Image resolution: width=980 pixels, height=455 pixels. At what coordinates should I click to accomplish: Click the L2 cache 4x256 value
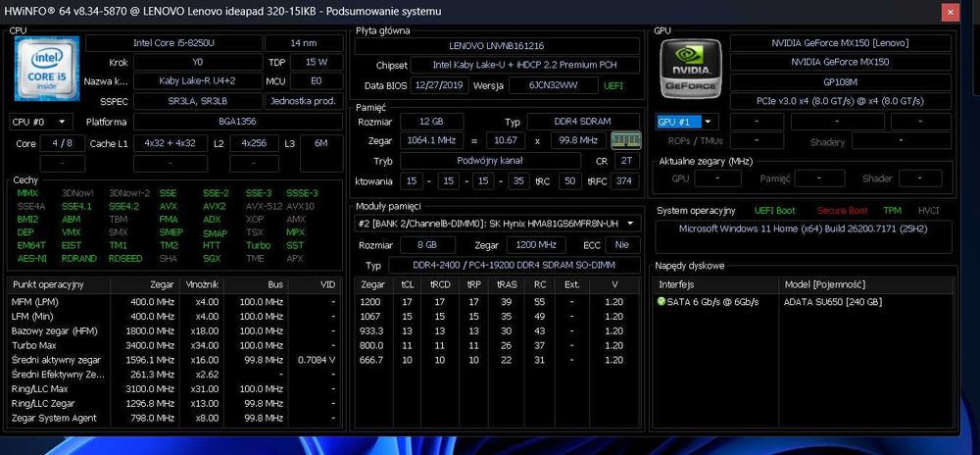[x=255, y=143]
